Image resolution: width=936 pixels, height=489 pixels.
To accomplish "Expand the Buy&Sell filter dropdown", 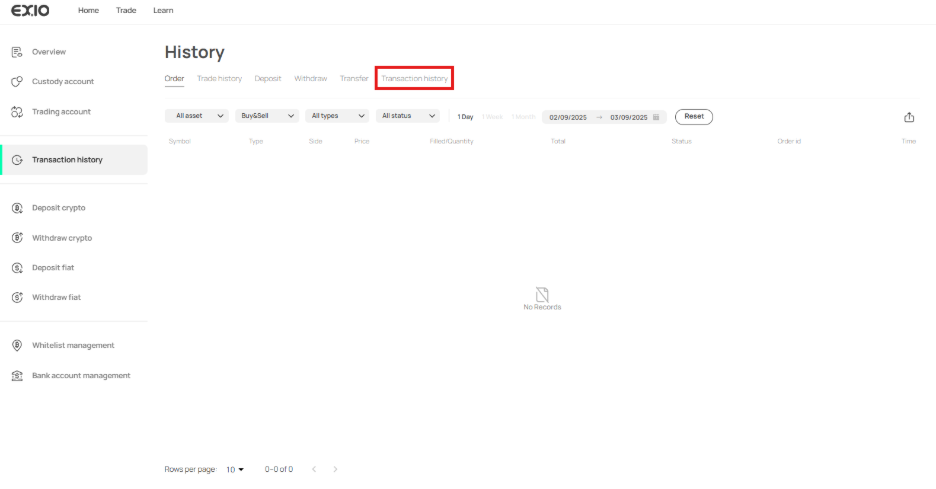I will tap(266, 116).
